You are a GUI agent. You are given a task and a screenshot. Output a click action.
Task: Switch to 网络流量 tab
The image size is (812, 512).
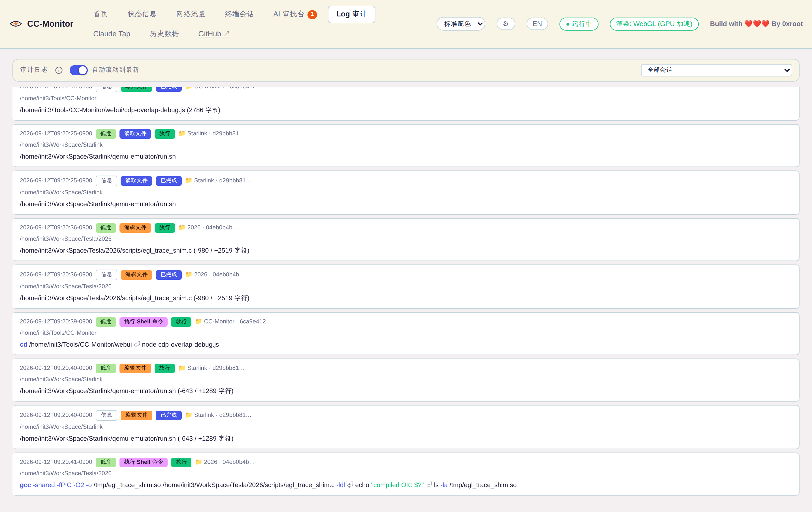point(191,14)
